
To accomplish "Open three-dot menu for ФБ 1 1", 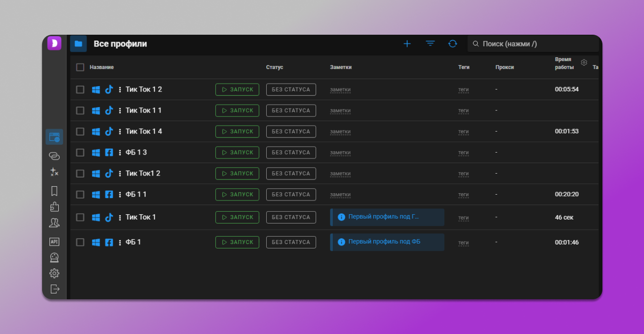I will 120,195.
